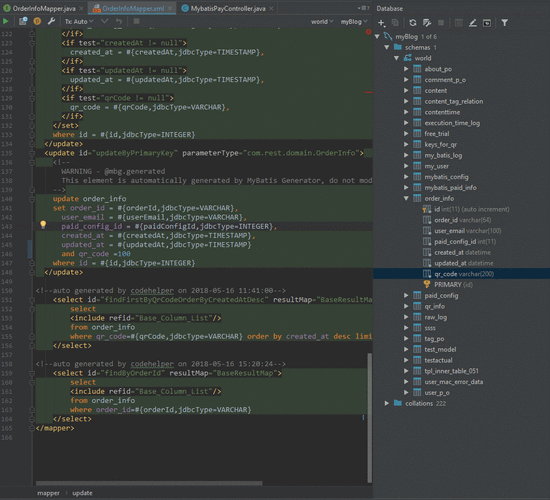Image resolution: width=550 pixels, height=500 pixels.
Task: Click the table icon next to tag_po
Action: tap(417, 339)
